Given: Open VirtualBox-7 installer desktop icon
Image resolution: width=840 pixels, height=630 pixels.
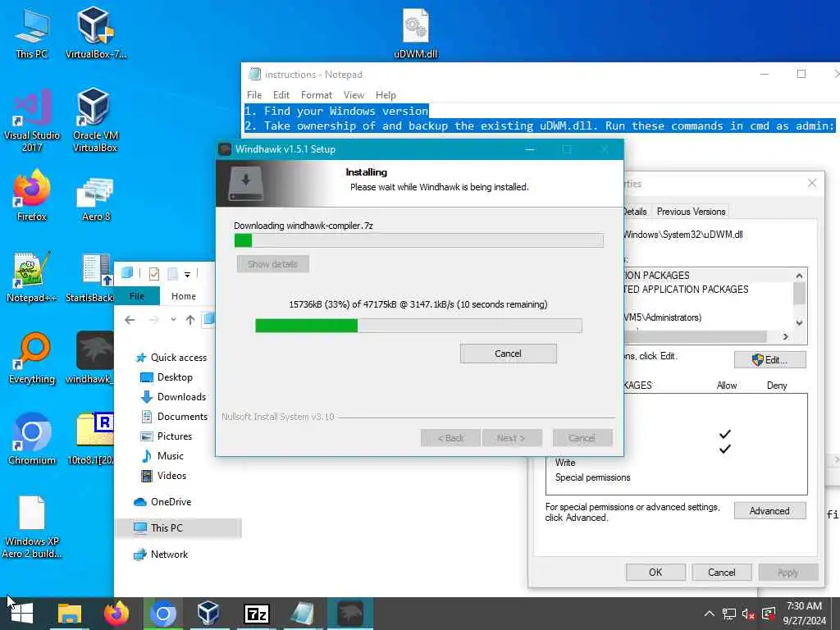Looking at the screenshot, I should pyautogui.click(x=95, y=33).
